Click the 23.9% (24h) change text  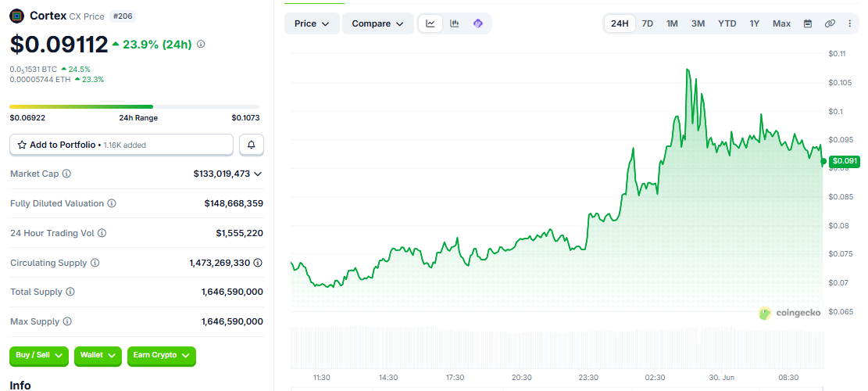tap(157, 45)
